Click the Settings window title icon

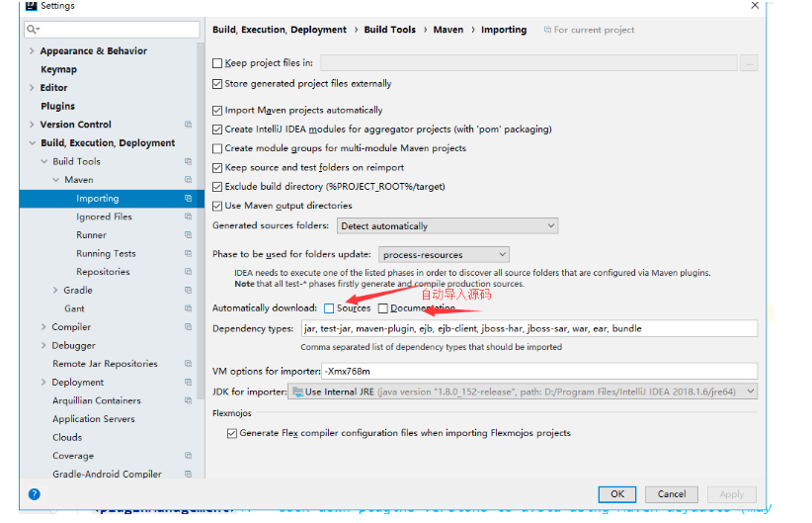32,6
